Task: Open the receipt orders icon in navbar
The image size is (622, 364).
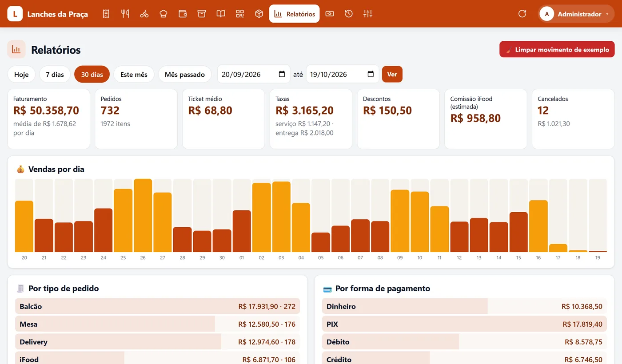Action: point(106,14)
